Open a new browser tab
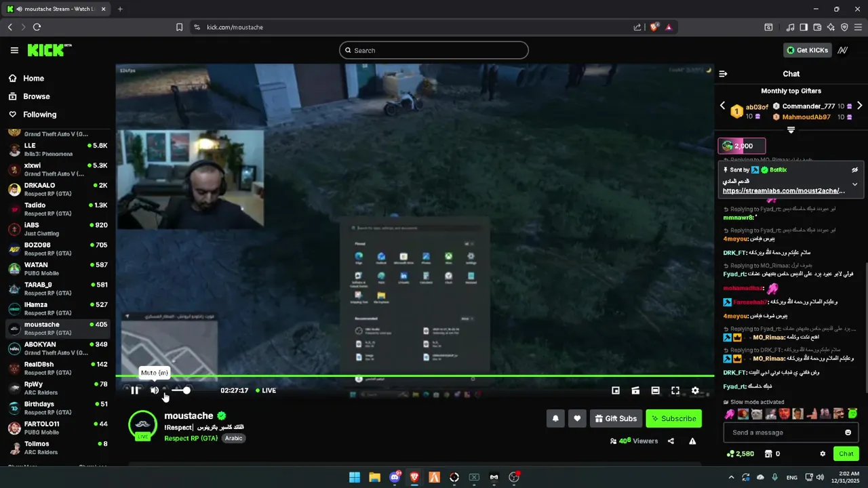868x488 pixels. pos(120,9)
